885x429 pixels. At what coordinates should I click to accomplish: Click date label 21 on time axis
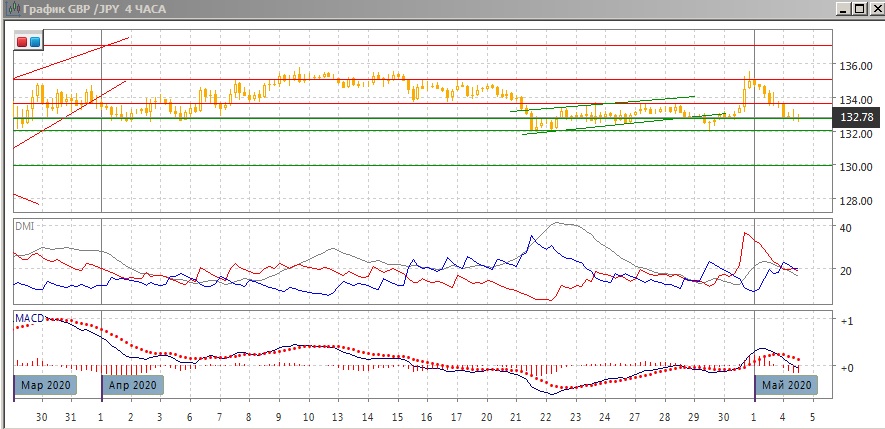(x=516, y=417)
